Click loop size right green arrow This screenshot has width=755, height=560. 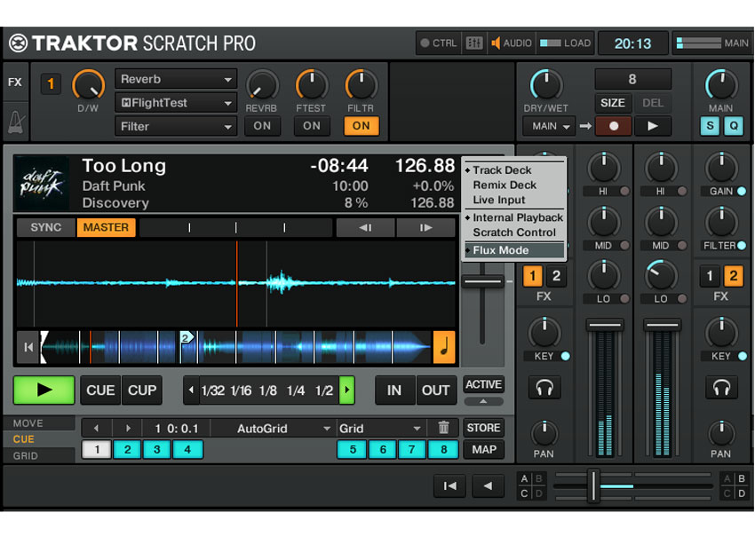(x=347, y=390)
